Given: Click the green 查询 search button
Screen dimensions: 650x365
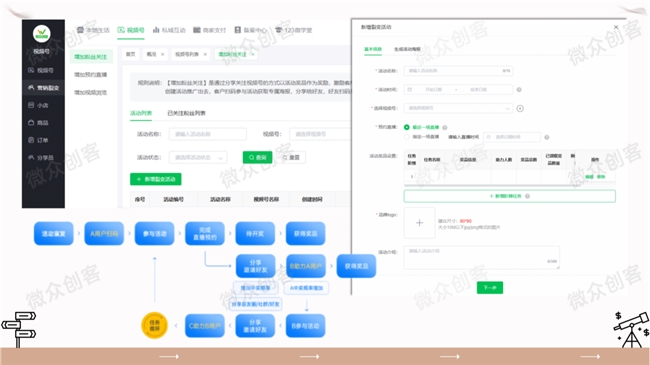Looking at the screenshot, I should pos(257,158).
